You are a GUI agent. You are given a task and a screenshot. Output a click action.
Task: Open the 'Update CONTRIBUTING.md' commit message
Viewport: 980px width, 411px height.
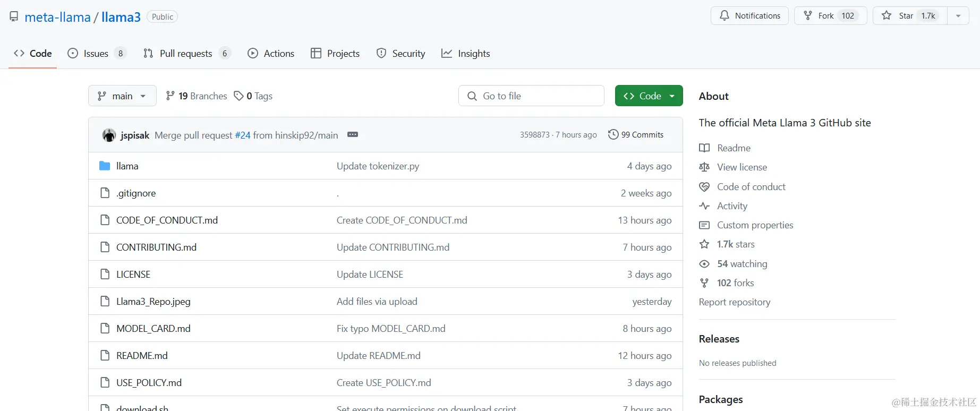point(393,247)
